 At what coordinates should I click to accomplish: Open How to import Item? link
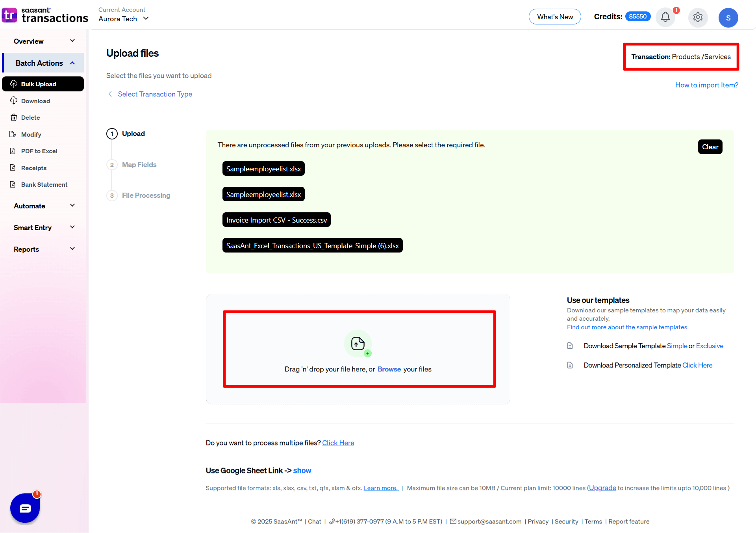pos(707,85)
